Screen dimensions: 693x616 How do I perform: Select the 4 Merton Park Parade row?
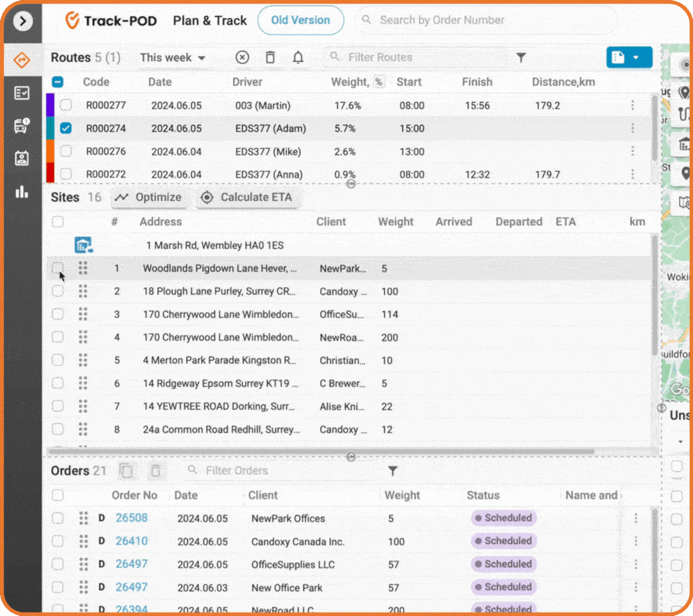coord(349,360)
